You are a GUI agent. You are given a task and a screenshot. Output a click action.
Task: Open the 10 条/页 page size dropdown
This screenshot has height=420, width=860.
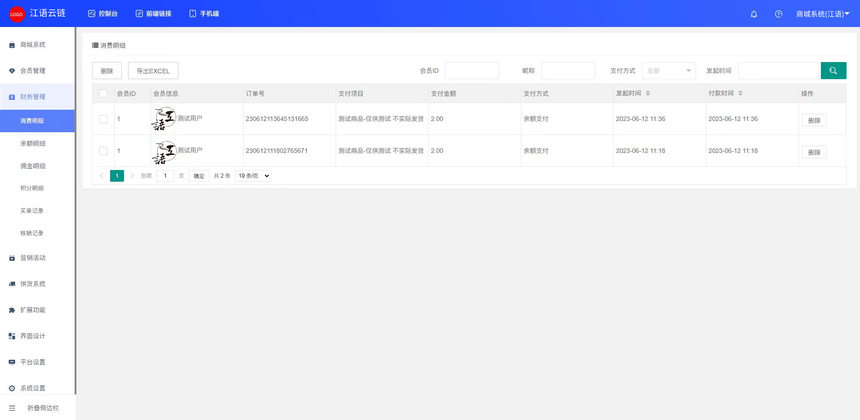253,176
